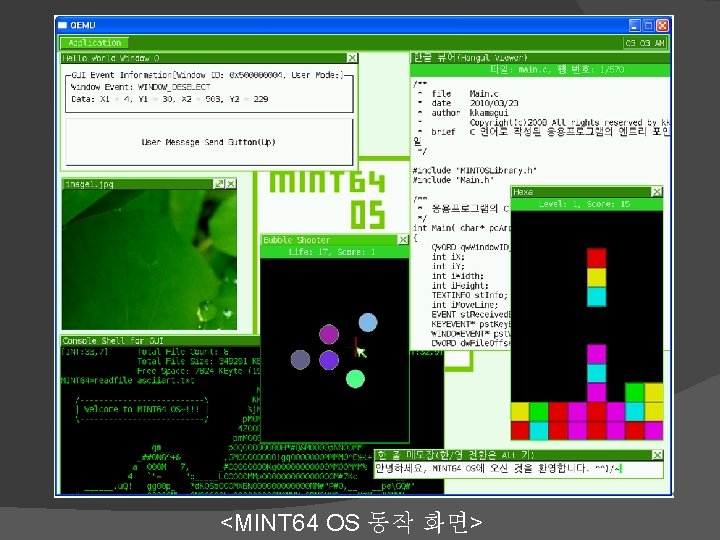Click the Welcome to MINT64 OS text
This screenshot has width=720, height=540.
[x=141, y=409]
